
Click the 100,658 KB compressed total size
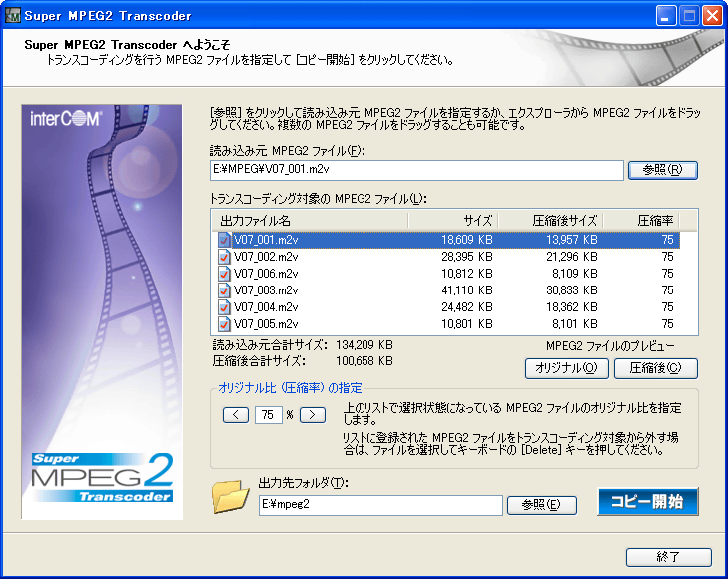[364, 361]
